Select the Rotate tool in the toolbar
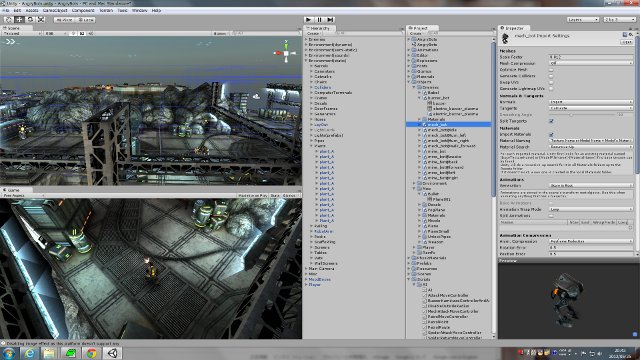Image resolution: width=640 pixels, height=360 pixels. pos(30,20)
